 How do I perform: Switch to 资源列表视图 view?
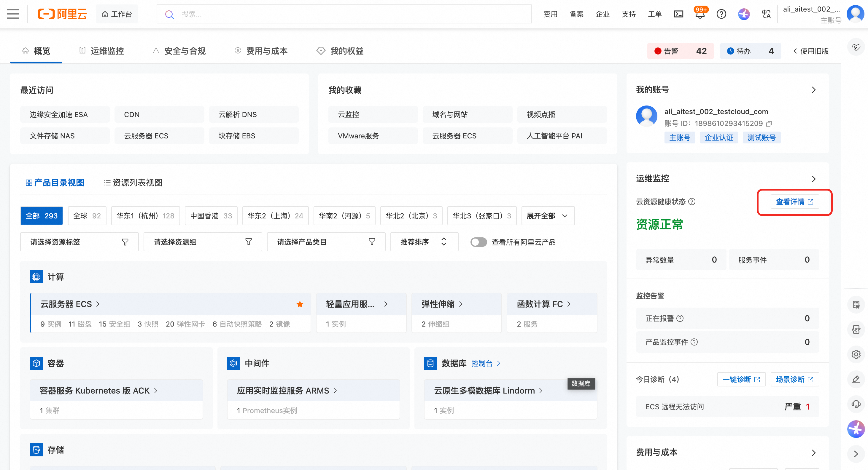[133, 183]
